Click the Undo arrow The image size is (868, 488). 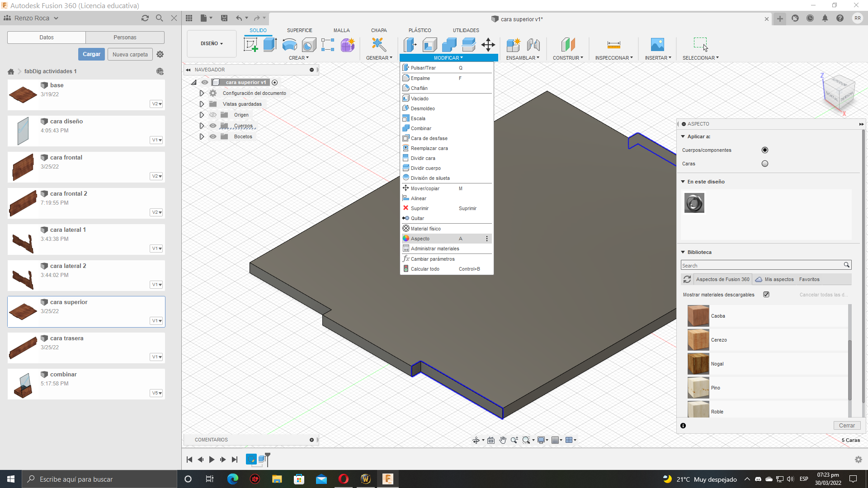point(239,18)
